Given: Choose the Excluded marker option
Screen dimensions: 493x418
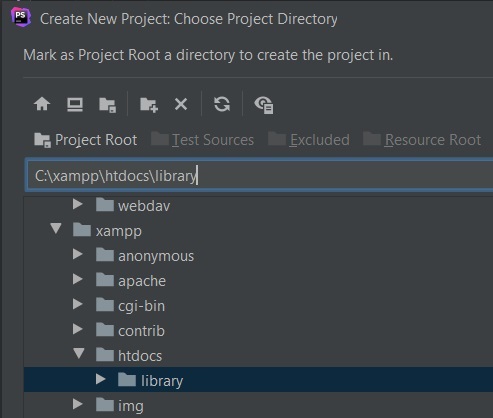Looking at the screenshot, I should 309,140.
